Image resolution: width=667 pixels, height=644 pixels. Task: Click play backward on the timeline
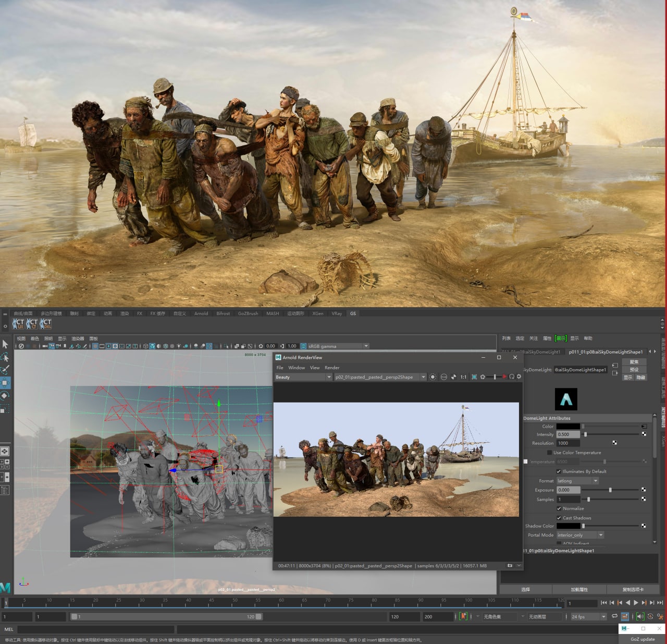[x=628, y=602]
